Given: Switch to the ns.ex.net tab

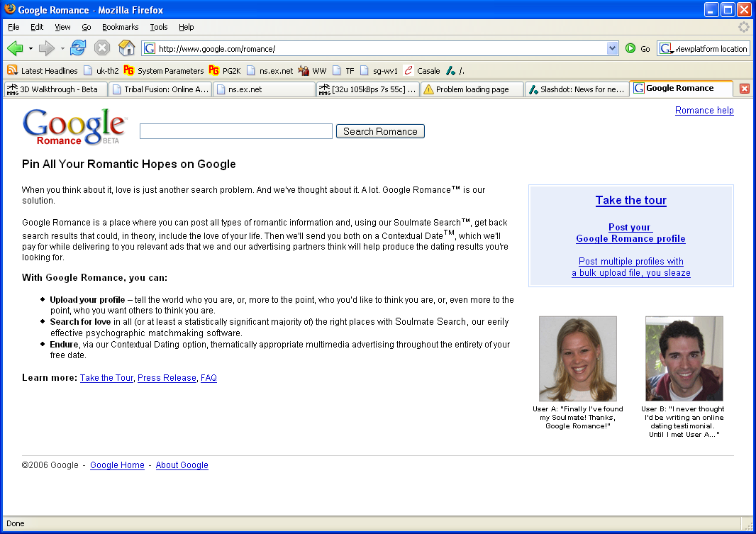Looking at the screenshot, I should click(265, 89).
